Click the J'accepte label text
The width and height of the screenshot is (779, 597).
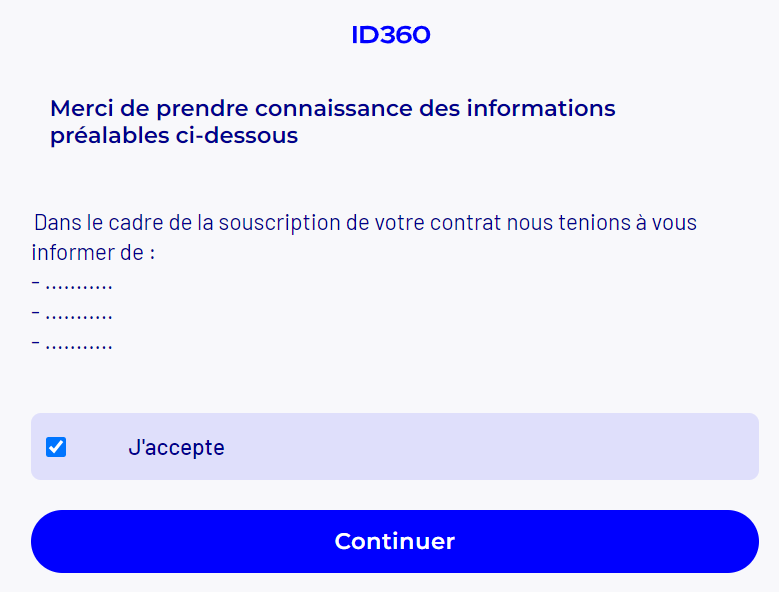coord(176,447)
